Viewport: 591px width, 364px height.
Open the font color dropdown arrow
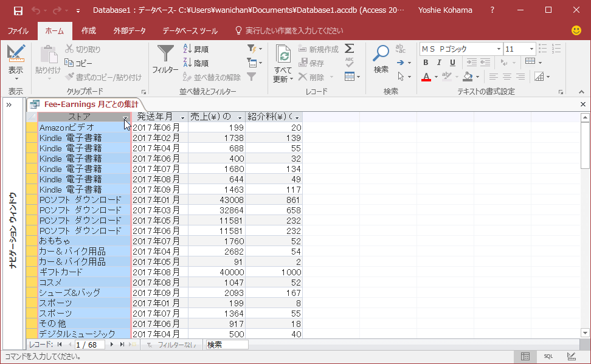(436, 77)
